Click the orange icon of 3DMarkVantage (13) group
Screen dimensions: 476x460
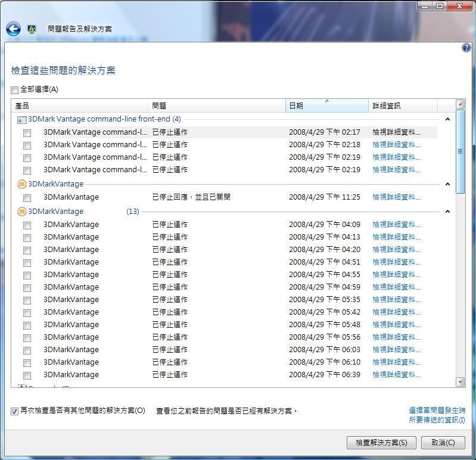pyautogui.click(x=22, y=212)
